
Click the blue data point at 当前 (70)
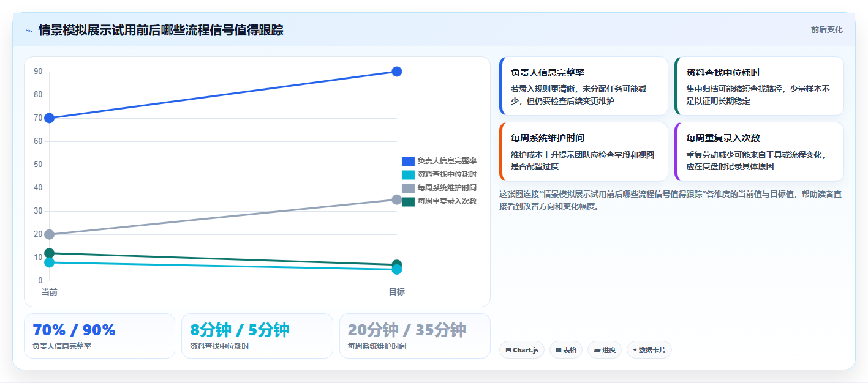click(49, 118)
